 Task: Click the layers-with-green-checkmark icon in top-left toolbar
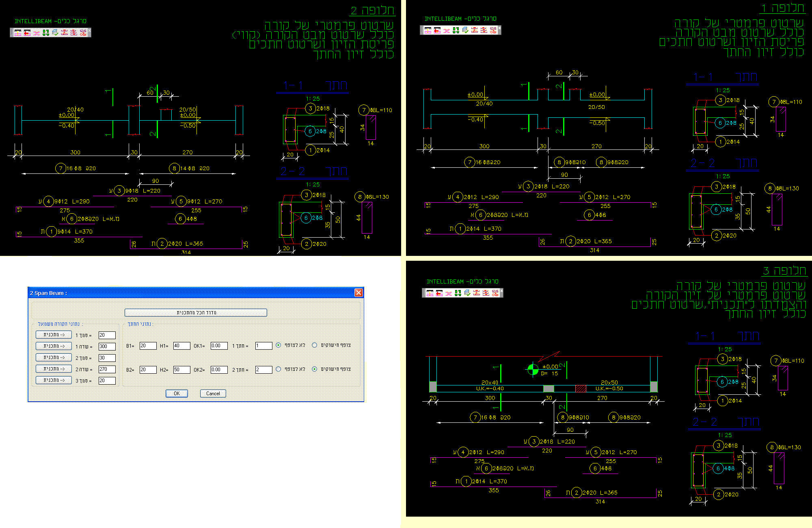[55, 32]
